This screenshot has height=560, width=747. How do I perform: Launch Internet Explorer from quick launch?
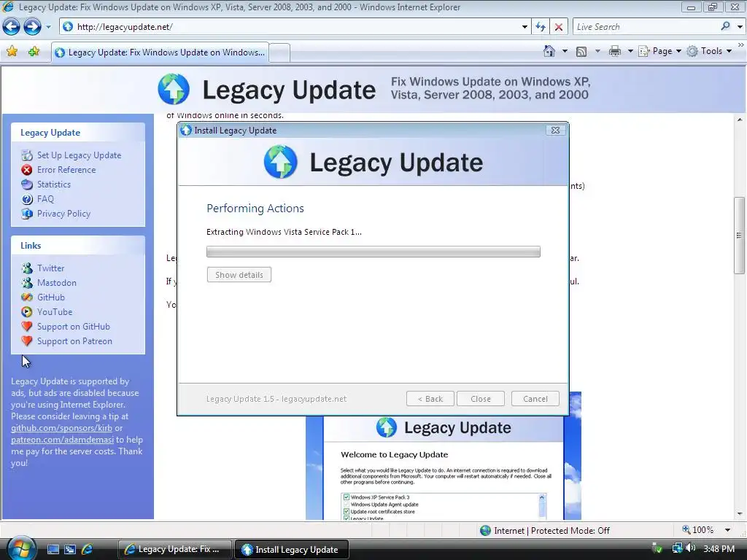88,549
